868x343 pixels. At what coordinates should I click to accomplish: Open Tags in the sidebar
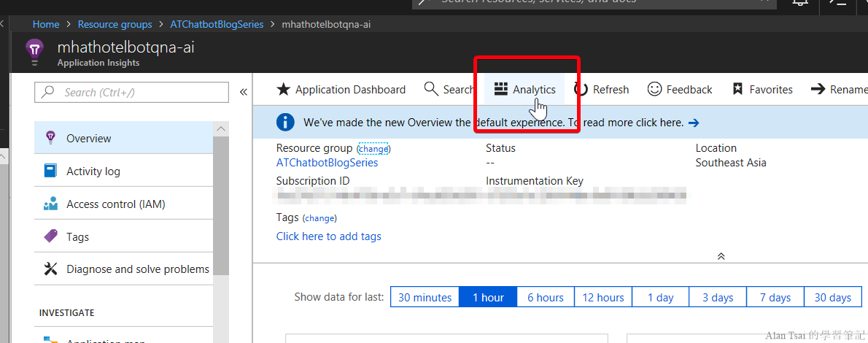123,236
